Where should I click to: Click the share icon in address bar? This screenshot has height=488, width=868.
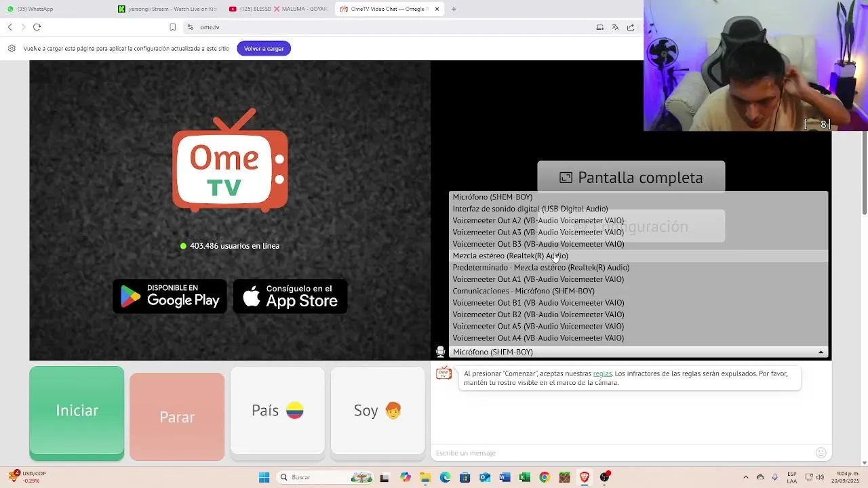631,27
